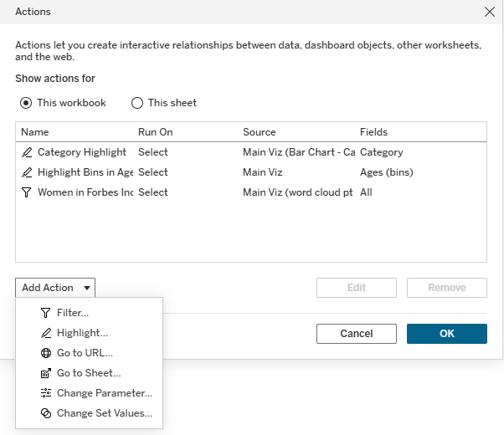Viewport: 504px width, 435px height.
Task: Select the Highlight Bins in Age action row
Action: pyautogui.click(x=85, y=172)
